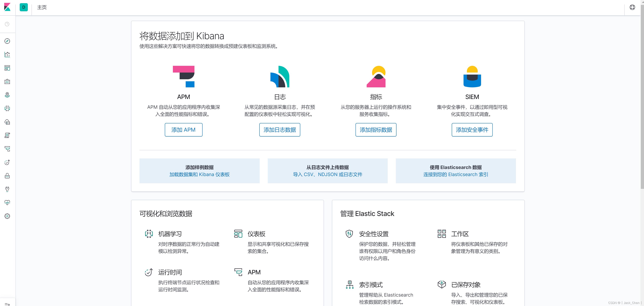The width and height of the screenshot is (644, 306).
Task: Click the 管理 Elastic Stack heading
Action: point(367,214)
